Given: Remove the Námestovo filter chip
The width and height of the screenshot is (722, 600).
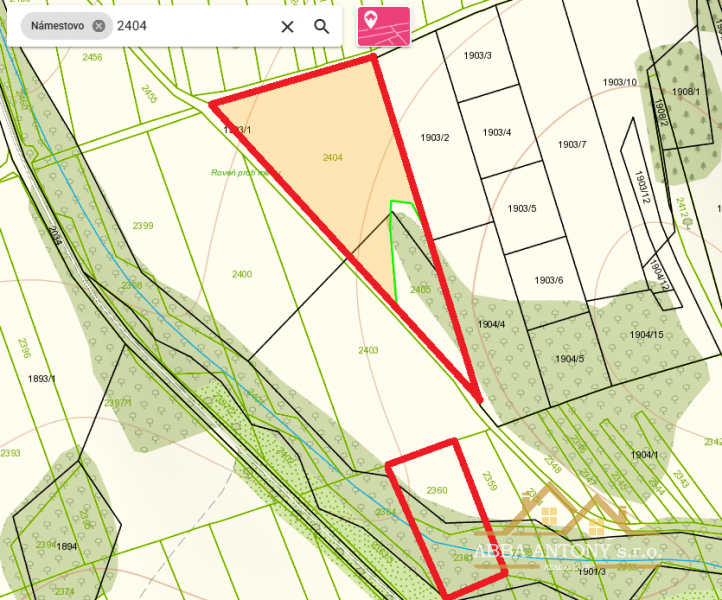Looking at the screenshot, I should coord(99,26).
